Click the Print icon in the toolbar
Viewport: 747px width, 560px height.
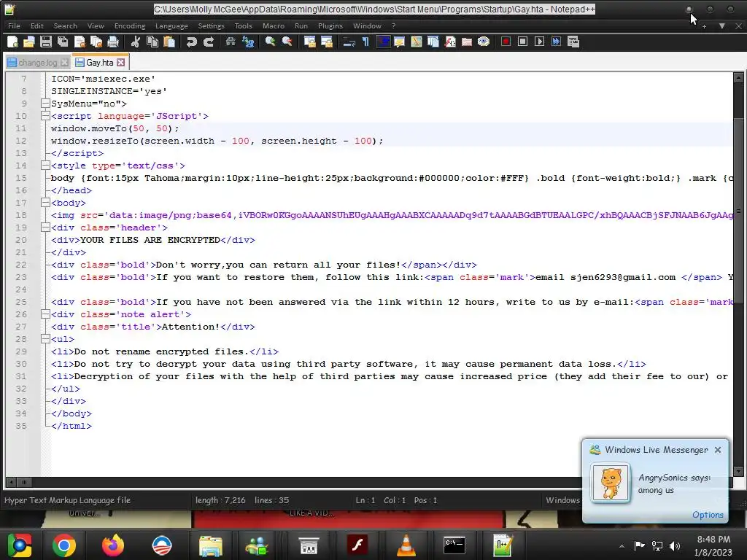point(113,42)
